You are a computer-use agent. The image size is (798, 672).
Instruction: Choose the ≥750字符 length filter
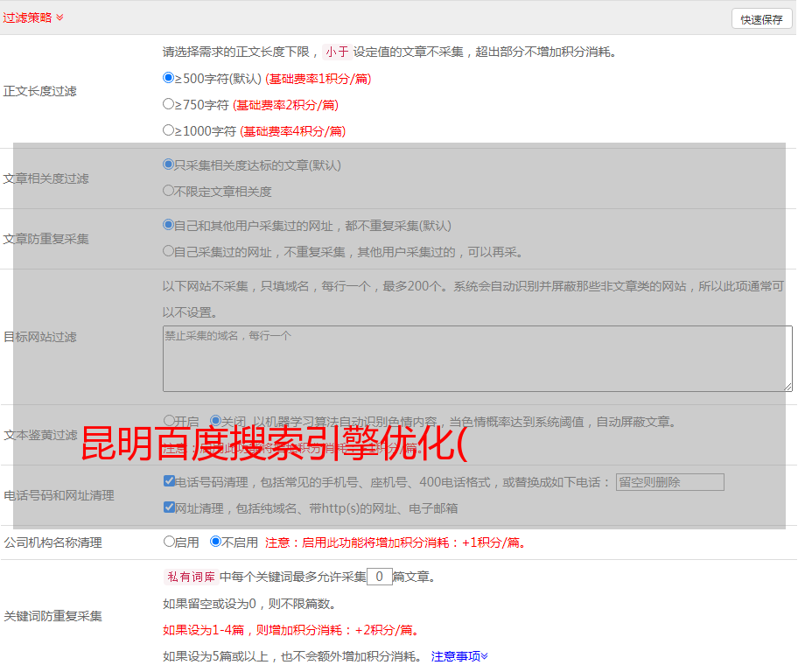pos(169,104)
